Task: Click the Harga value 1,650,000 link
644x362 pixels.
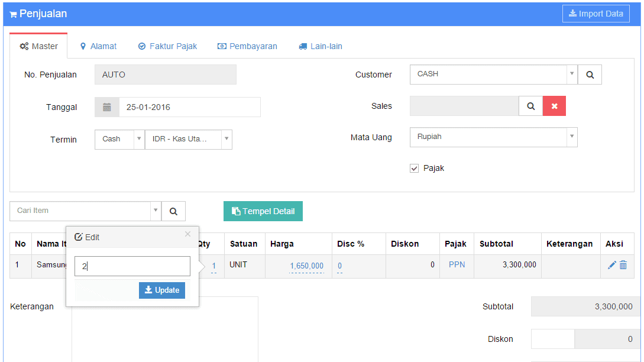Action: 306,266
